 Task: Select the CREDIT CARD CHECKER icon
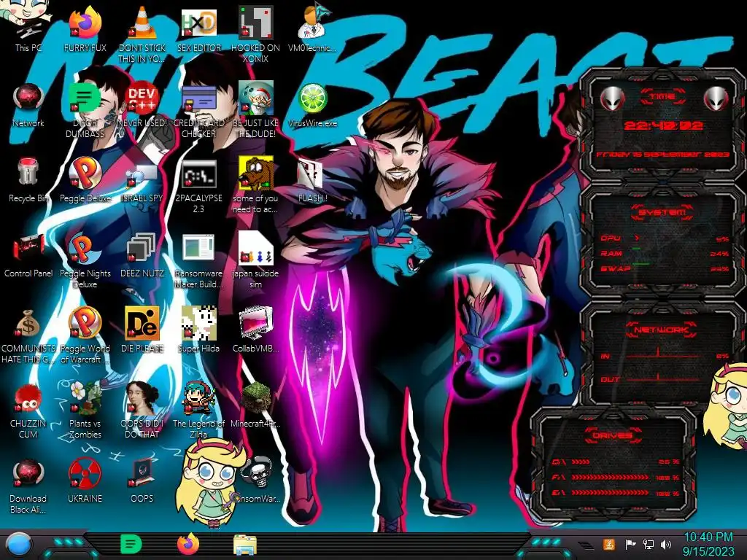point(198,109)
